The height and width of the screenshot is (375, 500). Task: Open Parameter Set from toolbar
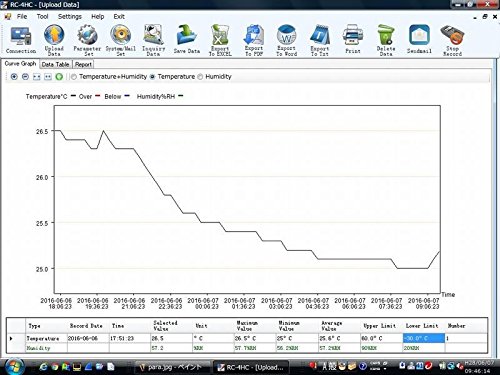click(87, 35)
